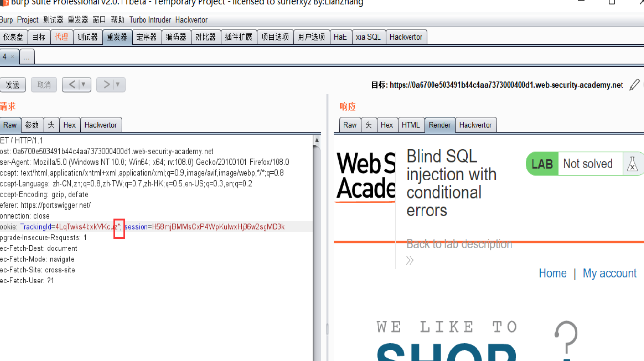
Task: Click the lab flask icon
Action: [632, 164]
